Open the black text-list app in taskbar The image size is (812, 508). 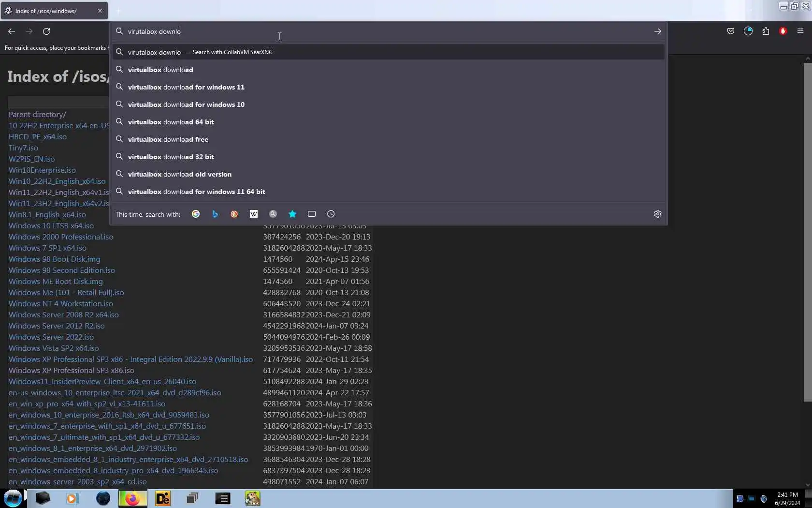click(222, 498)
